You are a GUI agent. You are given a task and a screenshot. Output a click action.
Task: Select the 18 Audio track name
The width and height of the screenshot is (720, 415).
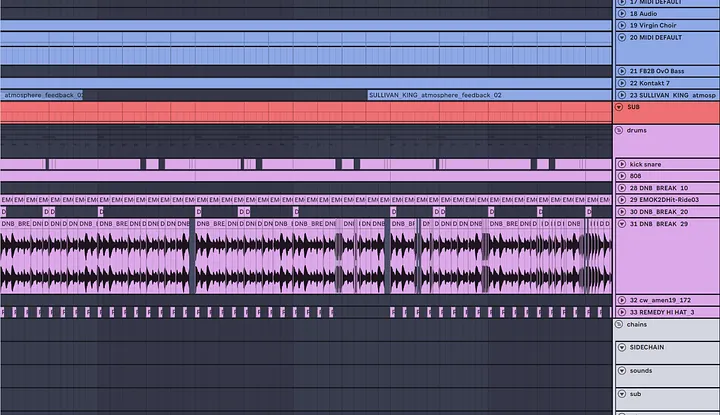(643, 14)
